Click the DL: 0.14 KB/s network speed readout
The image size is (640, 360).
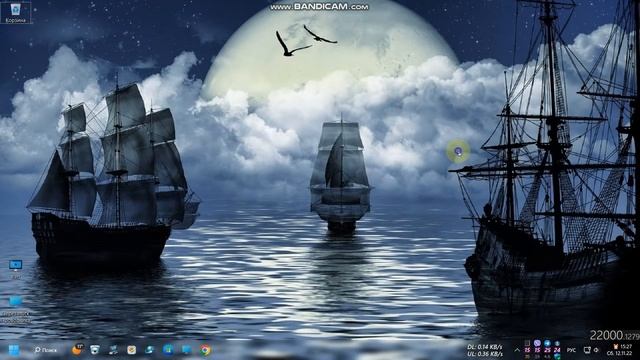coord(484,347)
